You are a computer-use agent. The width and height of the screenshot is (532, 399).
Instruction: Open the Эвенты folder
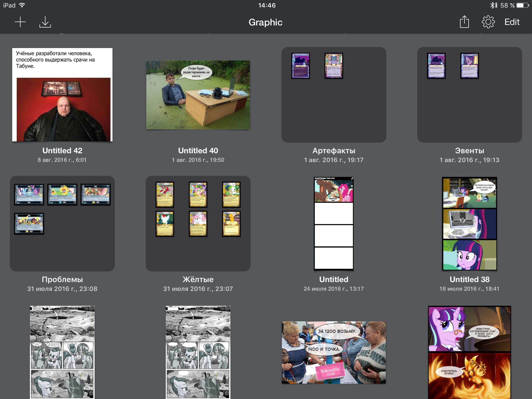pos(470,95)
